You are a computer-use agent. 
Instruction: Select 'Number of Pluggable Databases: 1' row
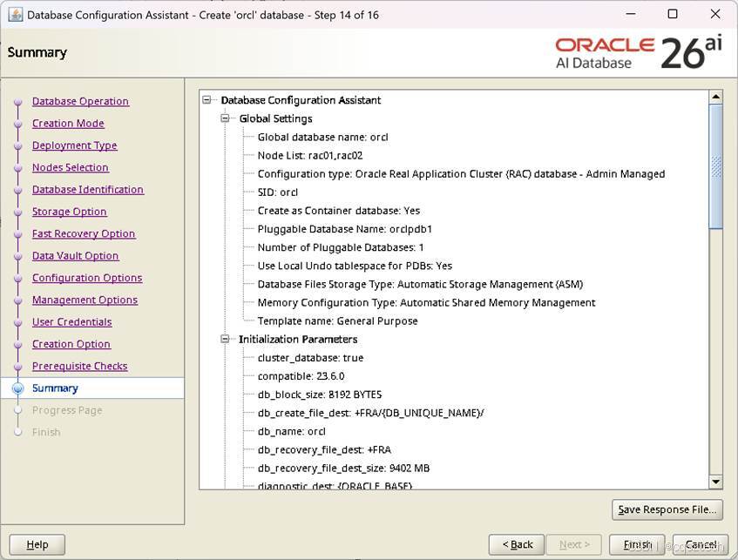click(x=341, y=247)
